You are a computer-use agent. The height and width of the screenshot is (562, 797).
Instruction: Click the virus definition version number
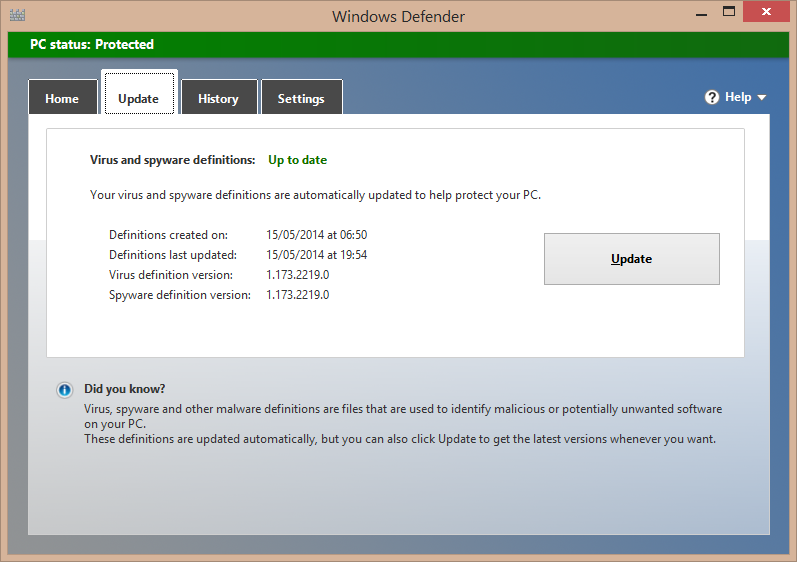pyautogui.click(x=297, y=275)
